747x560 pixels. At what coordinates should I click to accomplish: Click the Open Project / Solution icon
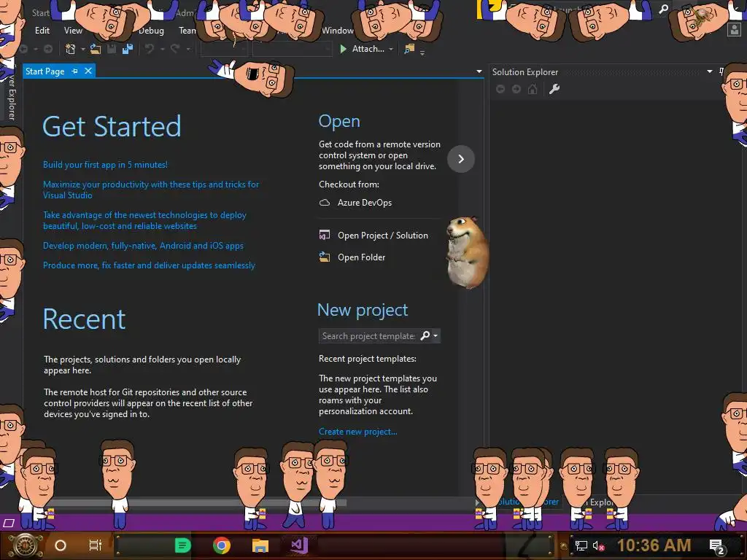point(325,235)
